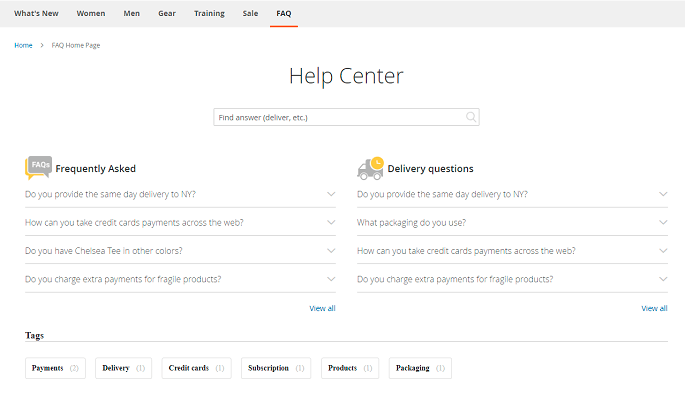The image size is (685, 410).
Task: Select the Subscription tag
Action: pyautogui.click(x=276, y=368)
